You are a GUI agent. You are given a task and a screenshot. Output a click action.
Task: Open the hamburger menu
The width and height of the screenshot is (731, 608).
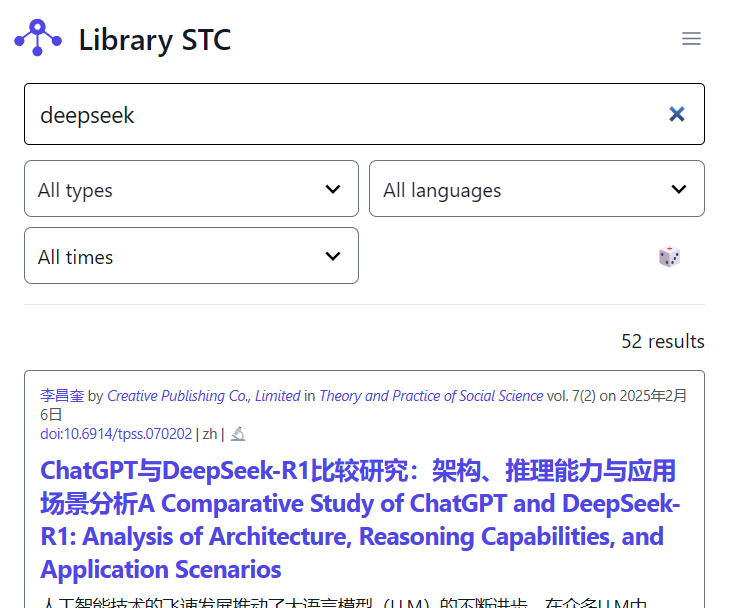[x=691, y=39]
